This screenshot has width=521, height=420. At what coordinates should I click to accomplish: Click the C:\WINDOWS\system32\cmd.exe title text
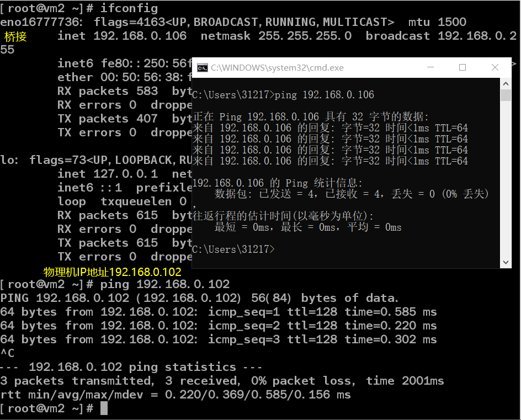[277, 68]
